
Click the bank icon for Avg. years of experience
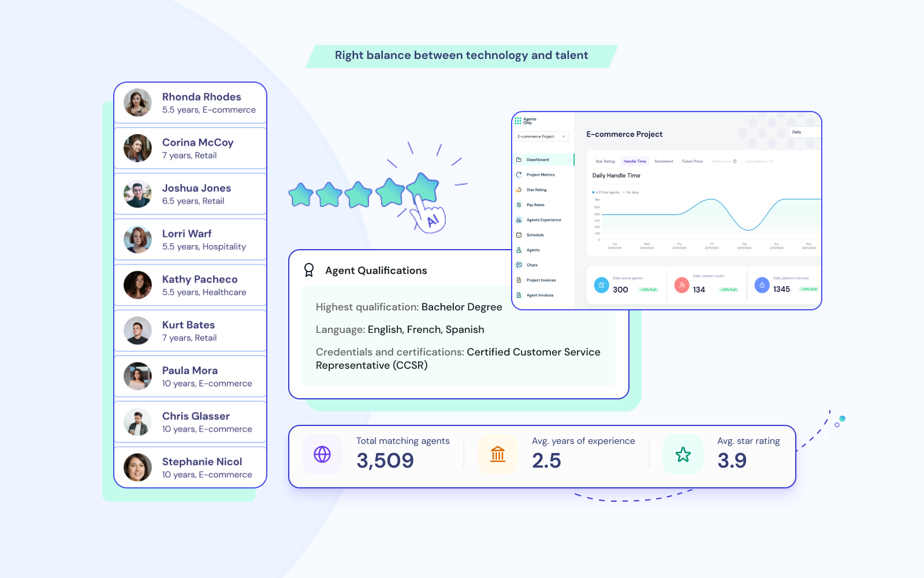point(498,454)
